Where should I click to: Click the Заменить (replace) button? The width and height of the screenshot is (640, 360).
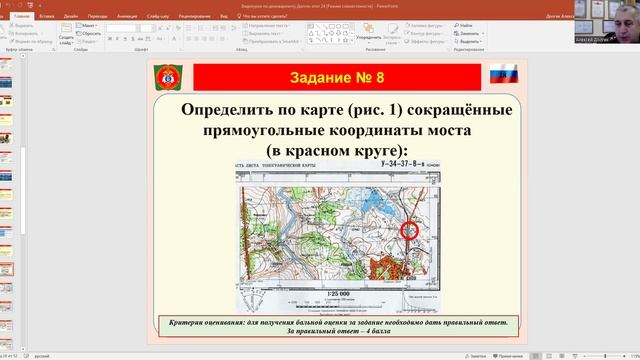pyautogui.click(x=469, y=33)
